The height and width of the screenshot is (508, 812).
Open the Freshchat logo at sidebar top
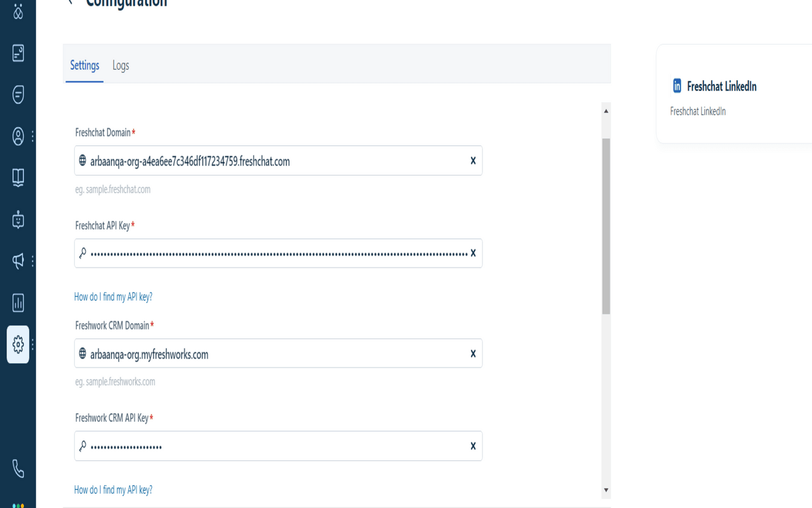(x=18, y=11)
